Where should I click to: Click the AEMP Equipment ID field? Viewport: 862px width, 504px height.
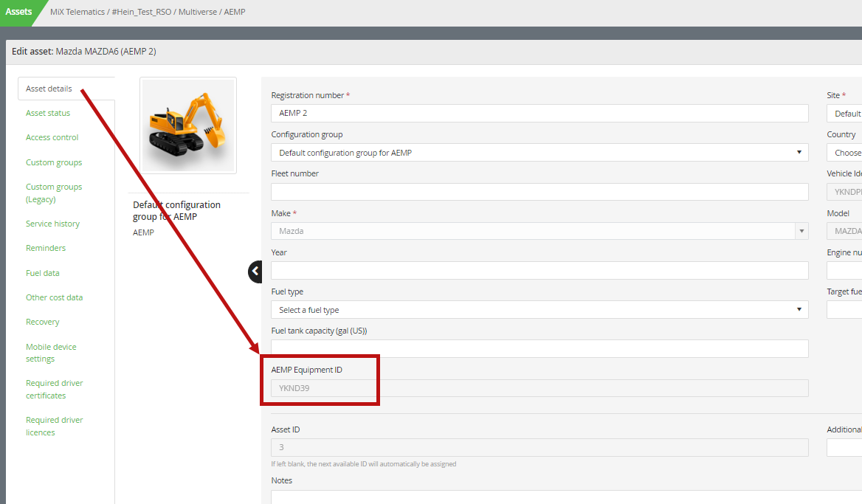click(x=539, y=388)
